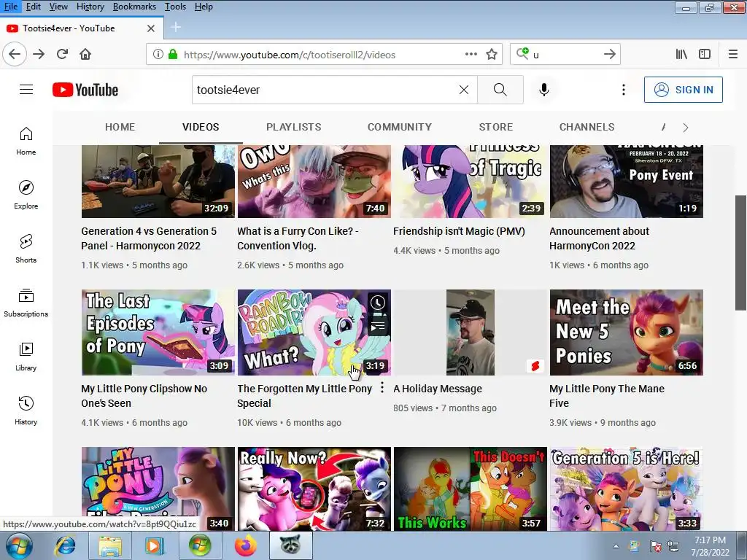Open the Tools menu
Viewport: 747px width, 560px height.
(x=175, y=7)
